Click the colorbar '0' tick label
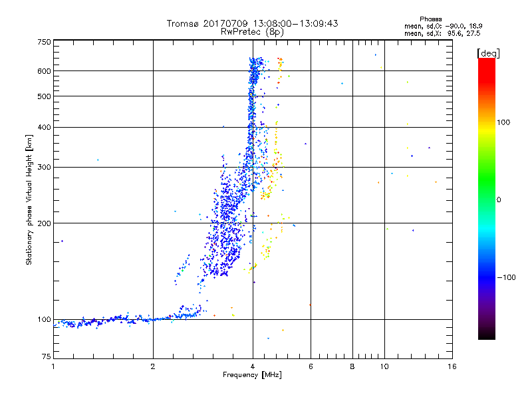532x399 pixels. click(499, 200)
